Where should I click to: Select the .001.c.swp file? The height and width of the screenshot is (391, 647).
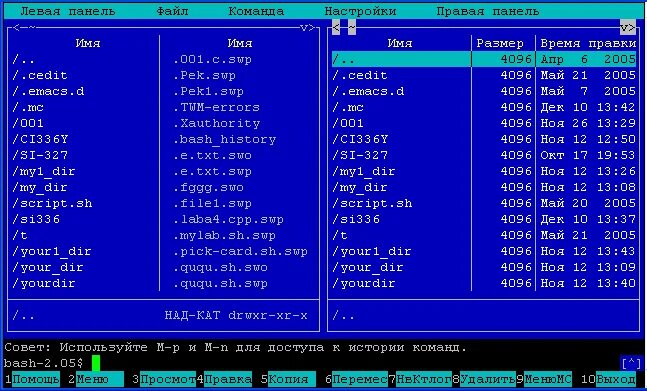(x=212, y=59)
